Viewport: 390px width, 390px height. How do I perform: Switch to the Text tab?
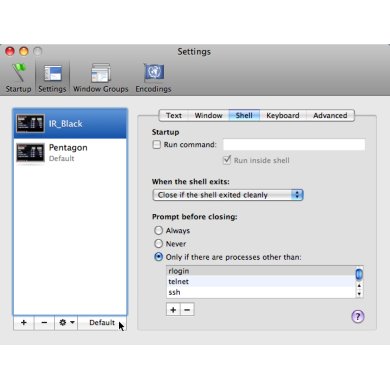(x=174, y=116)
